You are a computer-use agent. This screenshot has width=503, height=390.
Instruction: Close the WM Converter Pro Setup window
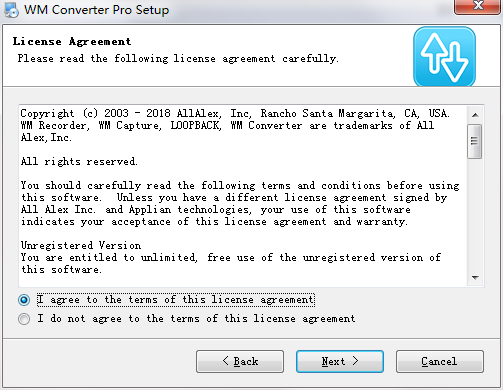[x=478, y=6]
